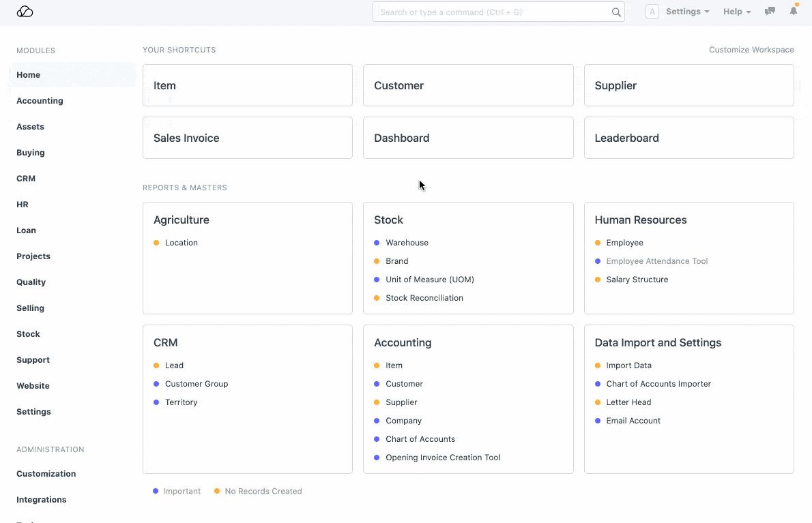This screenshot has width=812, height=523.
Task: Go to the Stock module in sidebar
Action: (x=28, y=334)
